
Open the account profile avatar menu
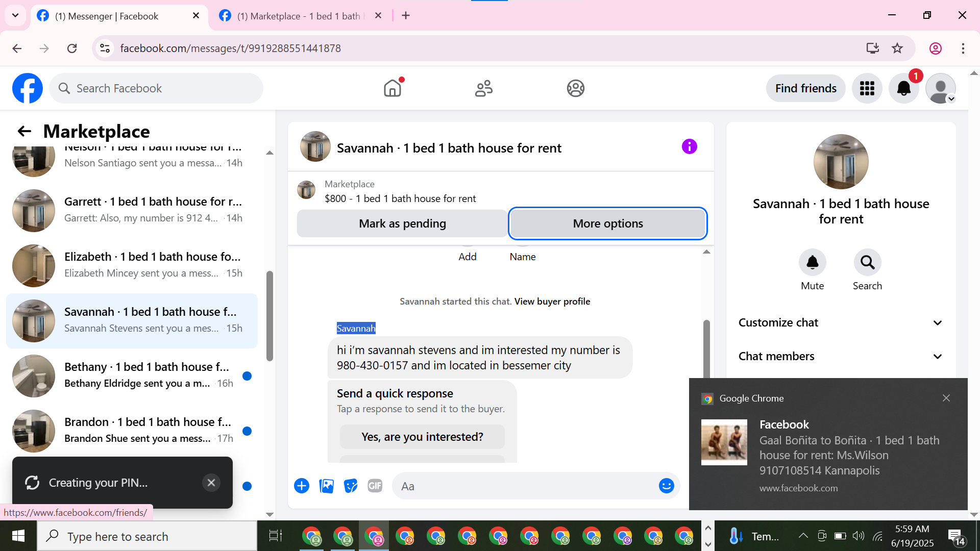pyautogui.click(x=941, y=88)
